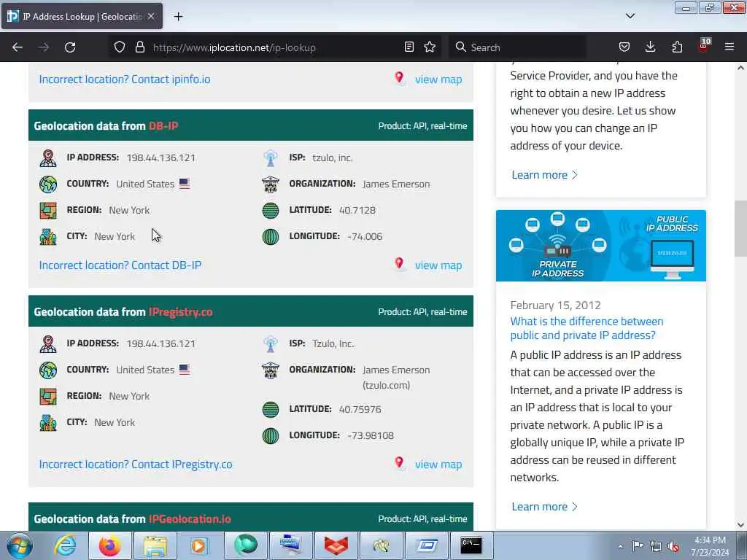Viewport: 747px width, 560px height.
Task: Click Incorrect location? Contact ipinfo.io
Action: point(124,79)
